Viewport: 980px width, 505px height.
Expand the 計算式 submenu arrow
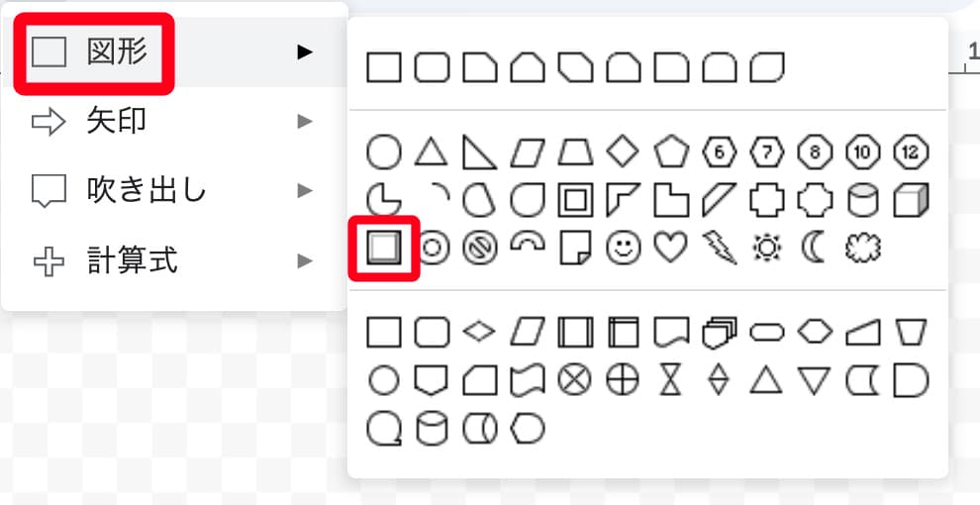(x=305, y=261)
